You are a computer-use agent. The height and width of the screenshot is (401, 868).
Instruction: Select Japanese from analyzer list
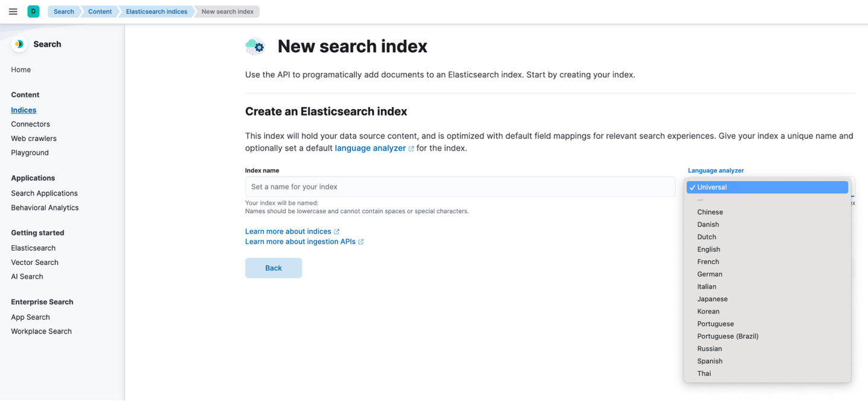(x=767, y=299)
